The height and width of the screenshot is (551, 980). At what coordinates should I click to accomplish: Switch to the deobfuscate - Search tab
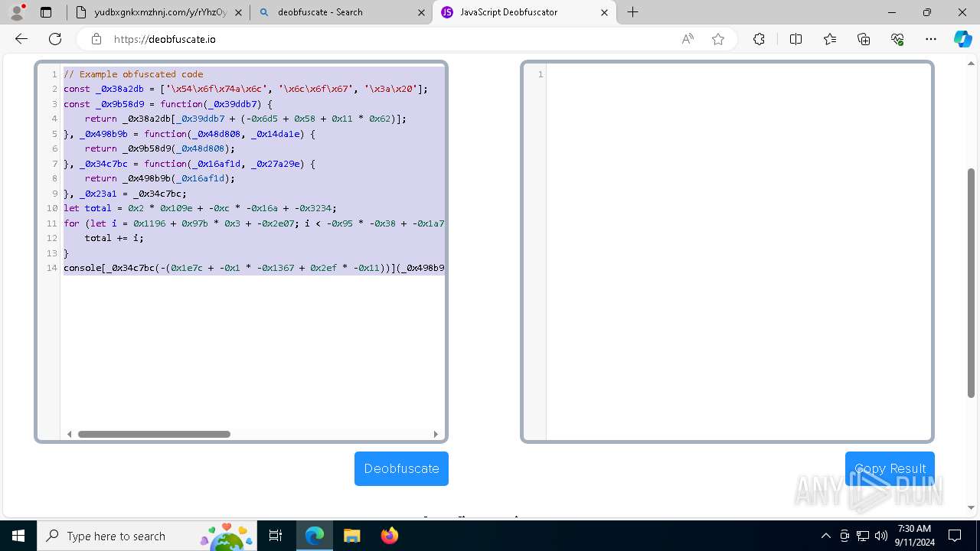click(x=341, y=12)
